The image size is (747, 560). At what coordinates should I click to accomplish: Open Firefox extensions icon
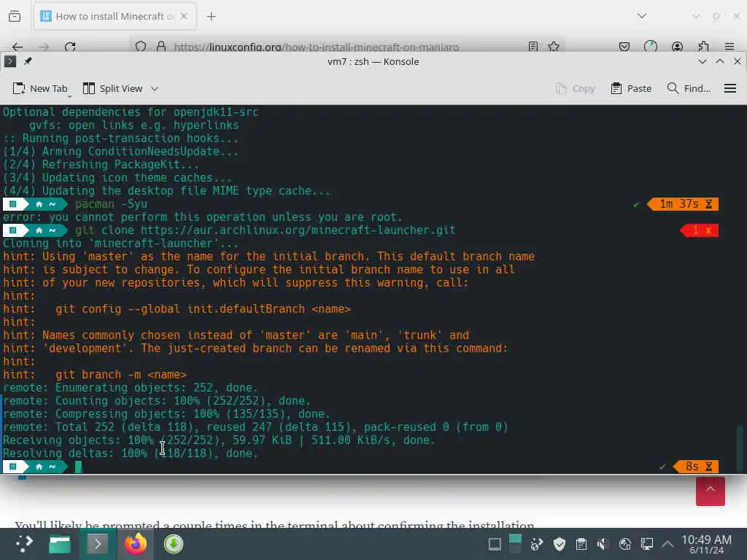point(703,47)
